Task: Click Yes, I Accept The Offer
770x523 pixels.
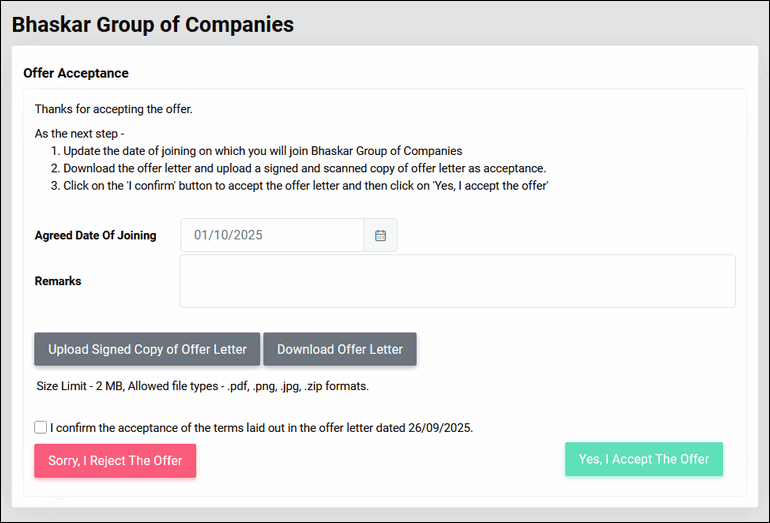Action: (x=643, y=459)
